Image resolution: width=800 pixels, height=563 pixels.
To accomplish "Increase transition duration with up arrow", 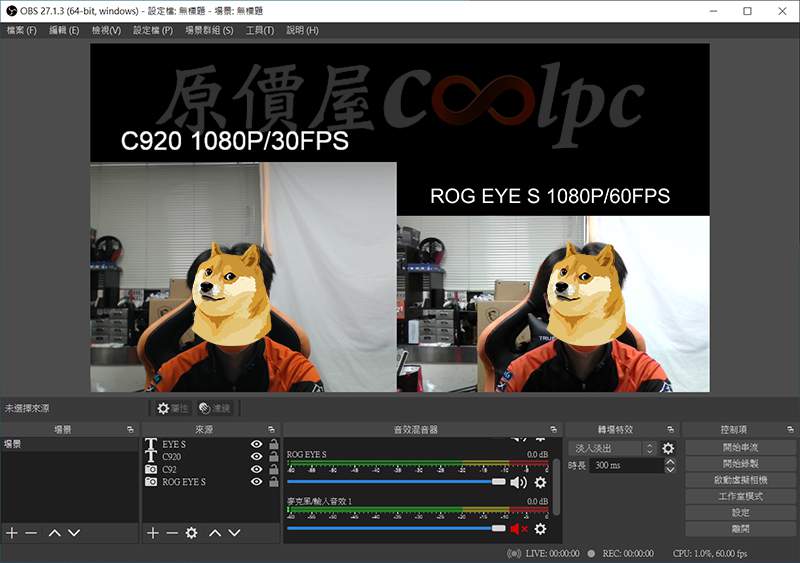I will [670, 461].
